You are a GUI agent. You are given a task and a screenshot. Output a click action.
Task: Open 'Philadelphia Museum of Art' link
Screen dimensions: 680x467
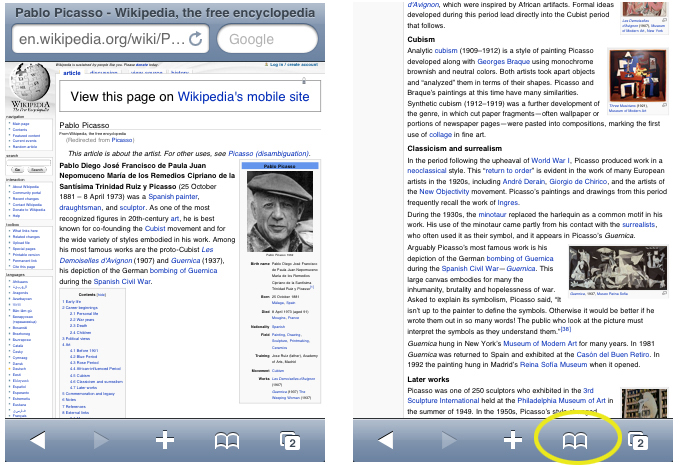pos(562,401)
